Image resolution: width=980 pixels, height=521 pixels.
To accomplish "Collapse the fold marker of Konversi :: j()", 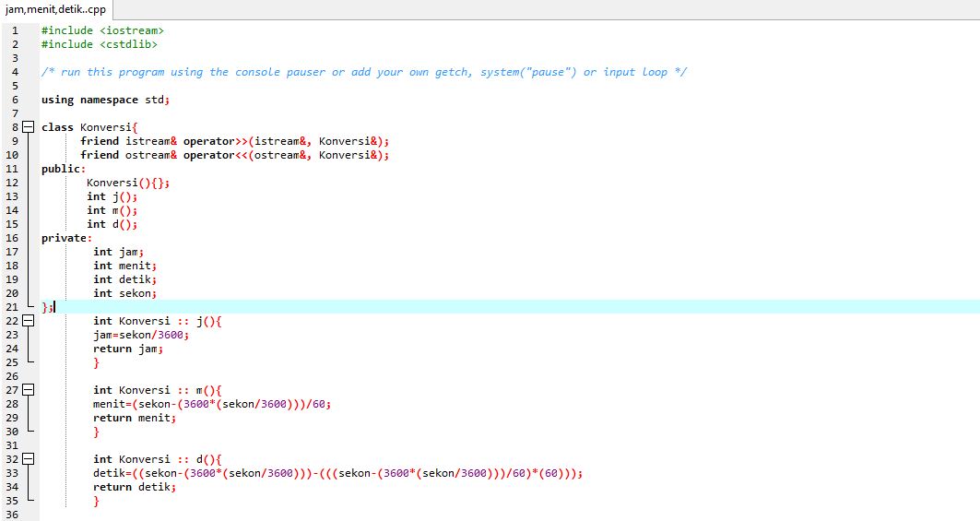I will (x=29, y=321).
